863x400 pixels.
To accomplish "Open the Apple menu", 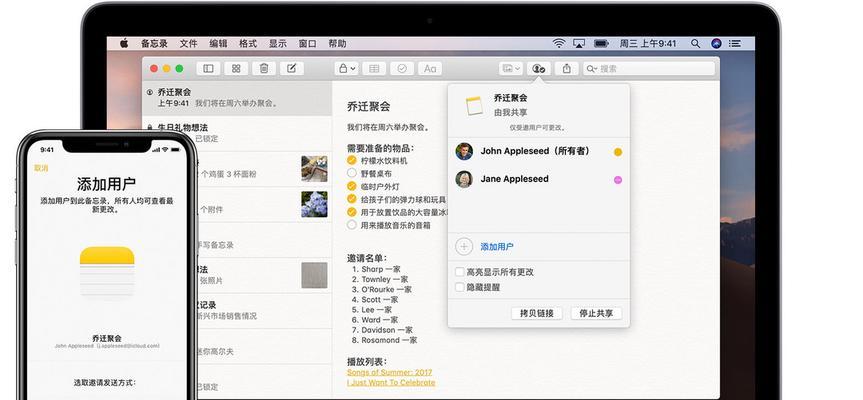I will tap(124, 43).
